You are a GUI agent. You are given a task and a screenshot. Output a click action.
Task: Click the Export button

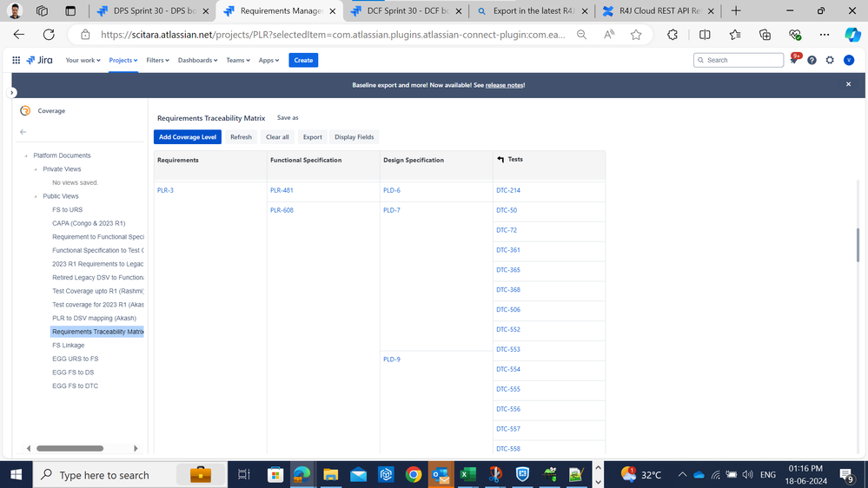(312, 136)
